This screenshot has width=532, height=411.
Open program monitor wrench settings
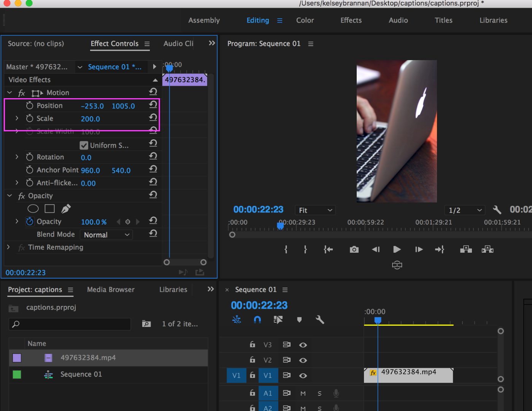coord(497,210)
